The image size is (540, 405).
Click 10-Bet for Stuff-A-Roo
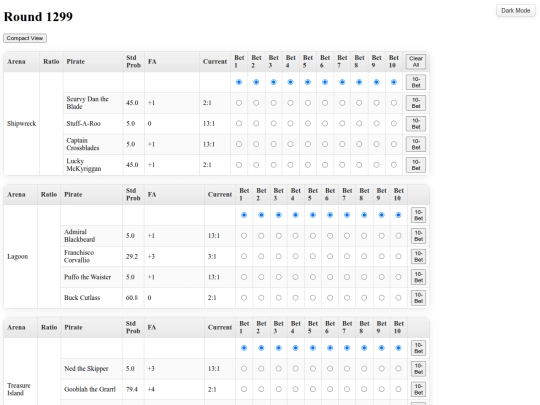pyautogui.click(x=416, y=124)
